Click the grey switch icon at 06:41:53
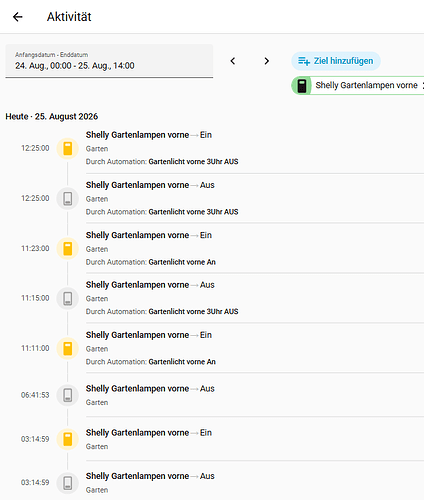Screen dimensions: 424x500 pyautogui.click(x=68, y=395)
